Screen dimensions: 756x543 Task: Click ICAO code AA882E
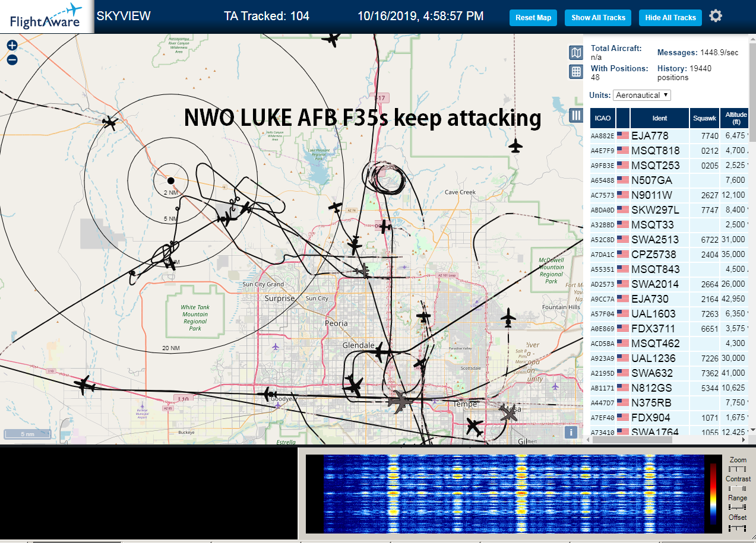click(602, 136)
